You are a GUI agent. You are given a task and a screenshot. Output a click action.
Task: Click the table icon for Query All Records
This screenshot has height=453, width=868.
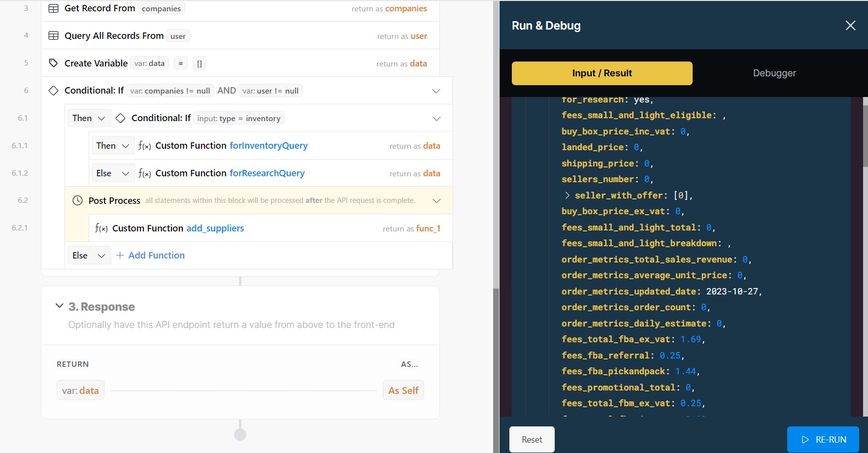(54, 36)
